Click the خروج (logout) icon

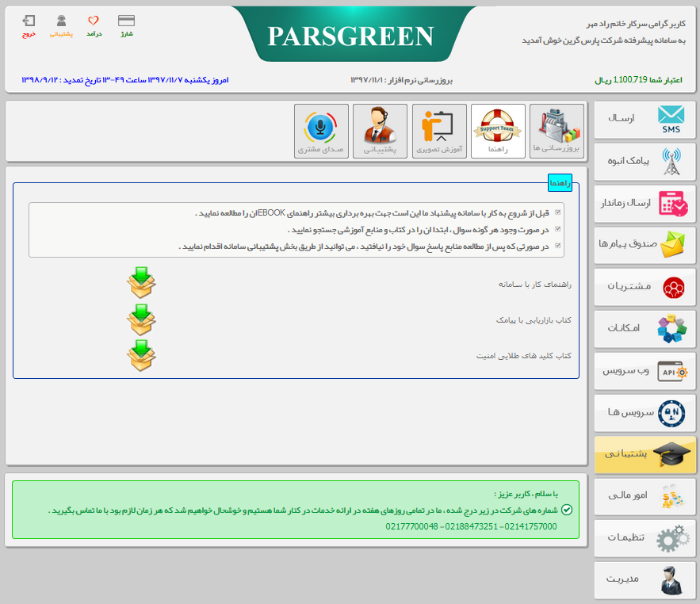pos(30,22)
